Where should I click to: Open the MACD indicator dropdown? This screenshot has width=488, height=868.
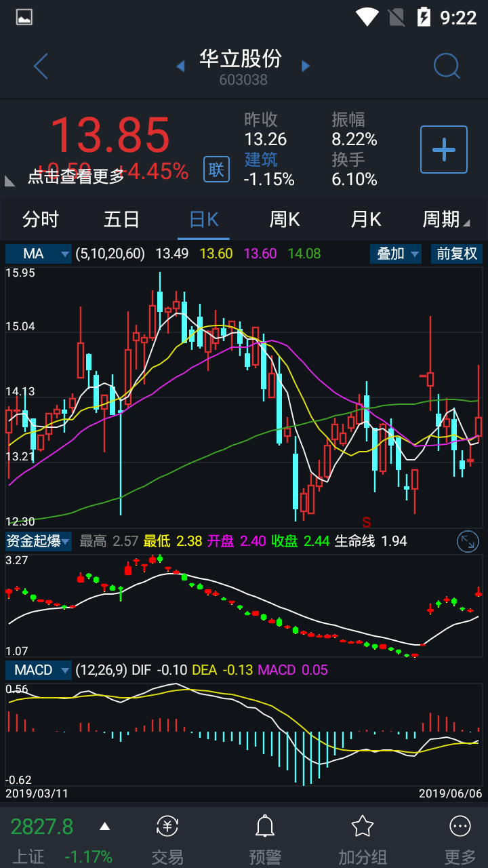(x=39, y=670)
